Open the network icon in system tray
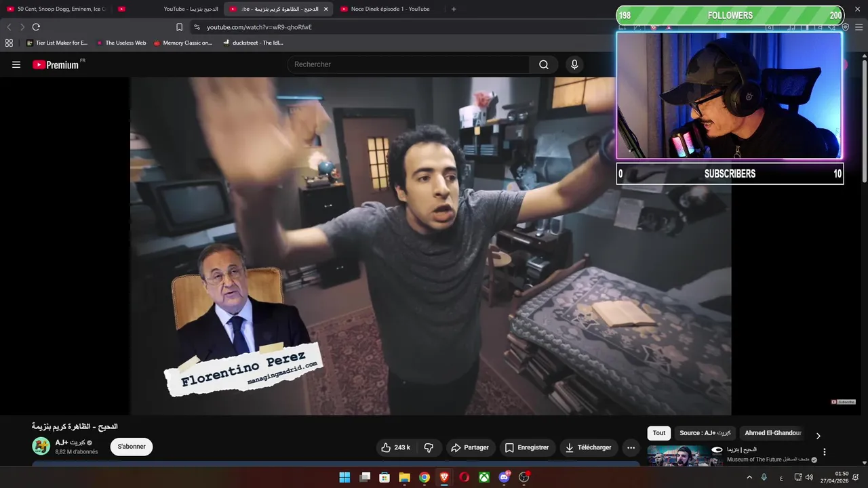Image resolution: width=868 pixels, height=488 pixels. [x=798, y=477]
